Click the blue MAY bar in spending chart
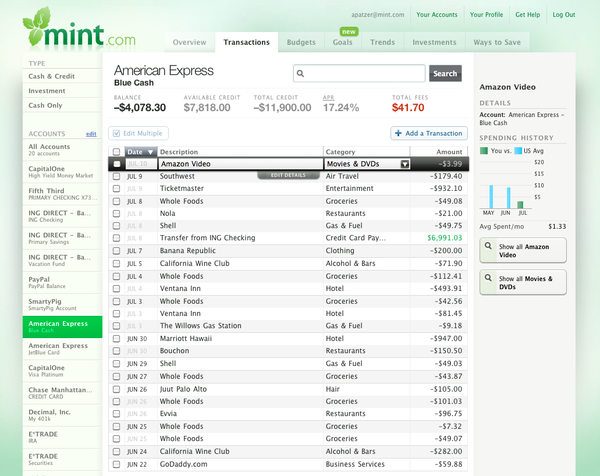The height and width of the screenshot is (476, 600). pos(491,197)
